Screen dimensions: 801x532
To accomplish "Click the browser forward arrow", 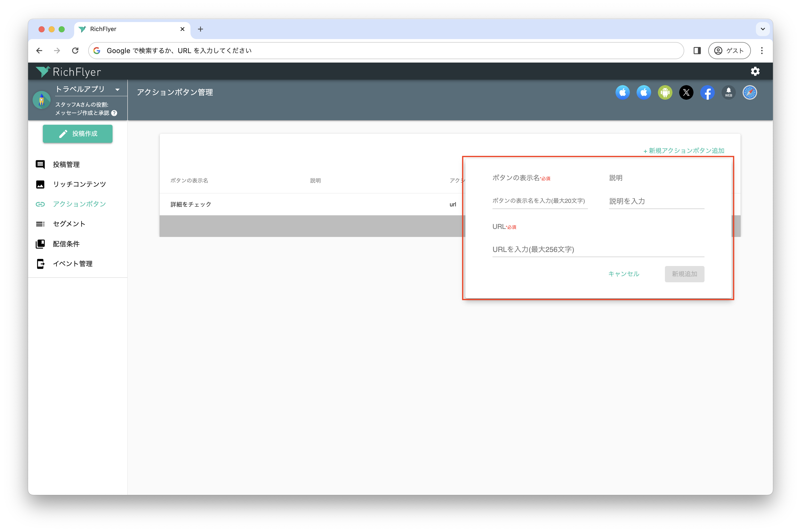I will pos(57,51).
